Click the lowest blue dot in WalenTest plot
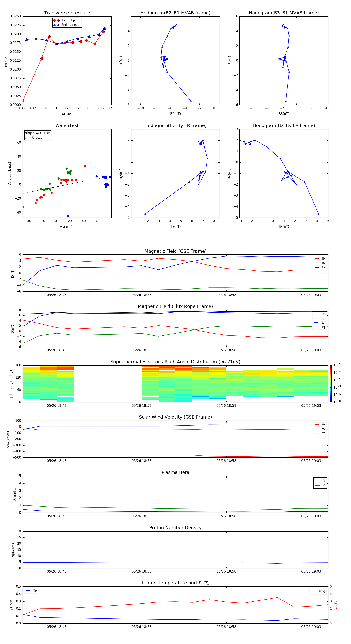This screenshot has width=351, height=644. tap(68, 216)
